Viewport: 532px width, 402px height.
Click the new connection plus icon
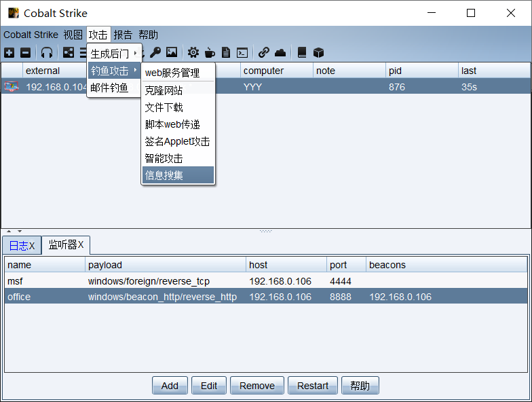pyautogui.click(x=9, y=52)
